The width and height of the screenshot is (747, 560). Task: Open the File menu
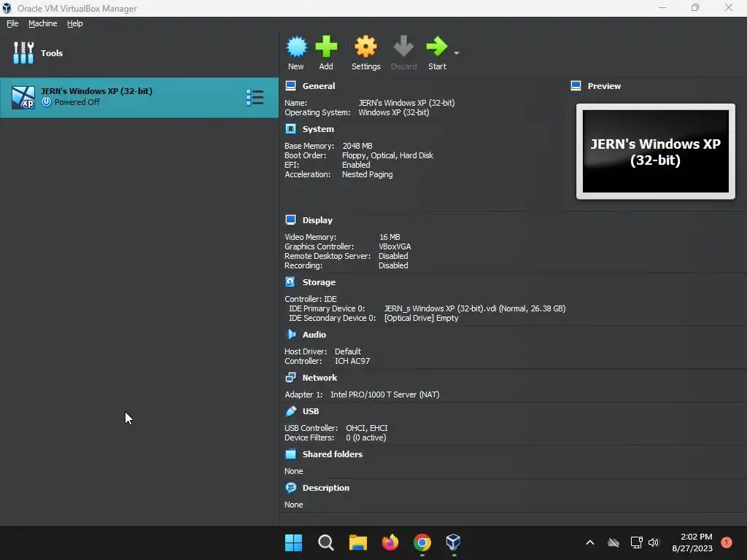12,23
